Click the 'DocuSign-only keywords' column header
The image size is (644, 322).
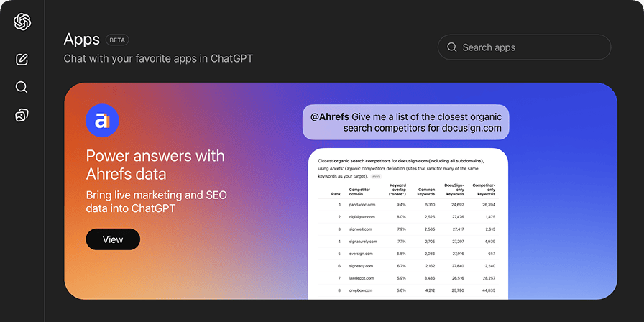[x=454, y=189]
